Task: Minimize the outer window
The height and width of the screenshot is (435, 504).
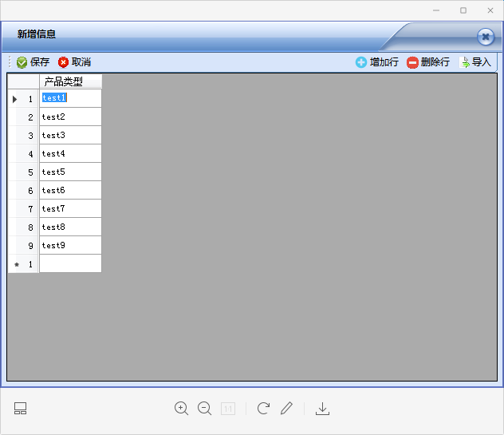Action: (x=436, y=10)
